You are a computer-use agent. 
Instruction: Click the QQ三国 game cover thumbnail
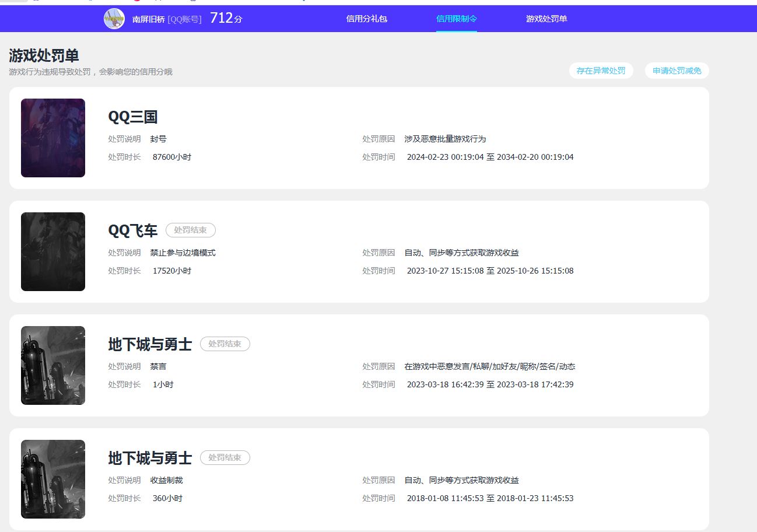coord(53,138)
